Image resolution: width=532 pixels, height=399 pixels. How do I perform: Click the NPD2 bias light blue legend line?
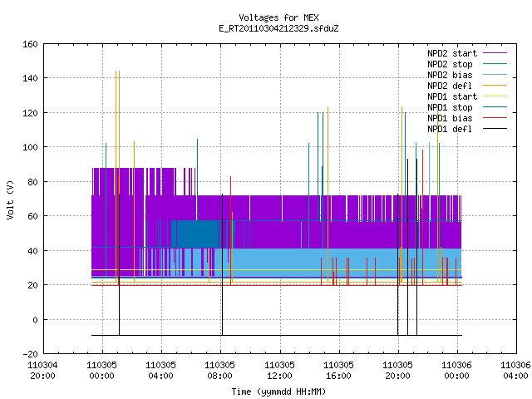(x=495, y=75)
